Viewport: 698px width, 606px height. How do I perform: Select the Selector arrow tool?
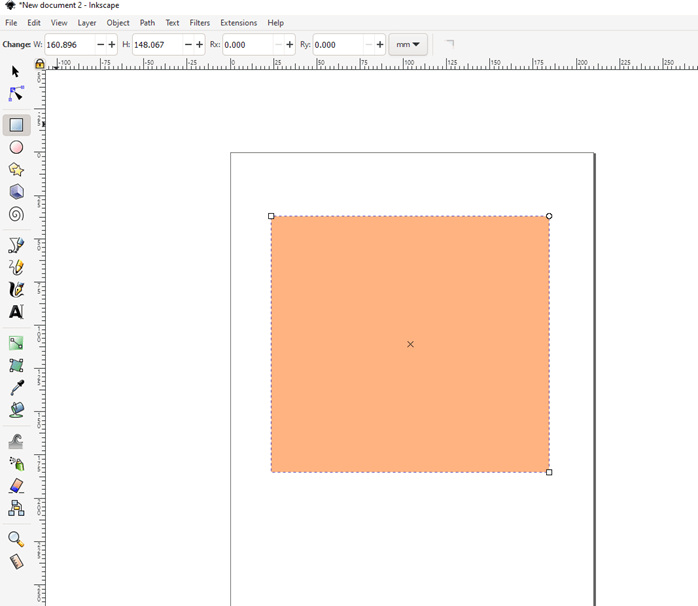(x=16, y=72)
